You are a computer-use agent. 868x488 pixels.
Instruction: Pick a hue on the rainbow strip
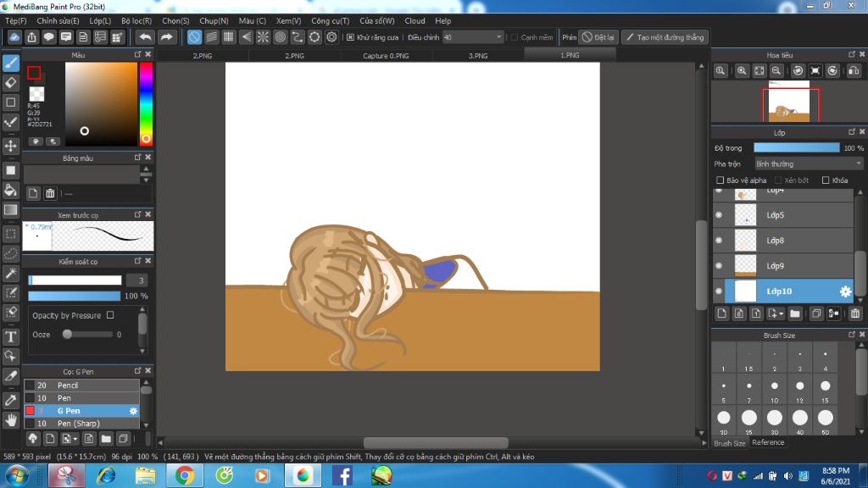pos(146,103)
